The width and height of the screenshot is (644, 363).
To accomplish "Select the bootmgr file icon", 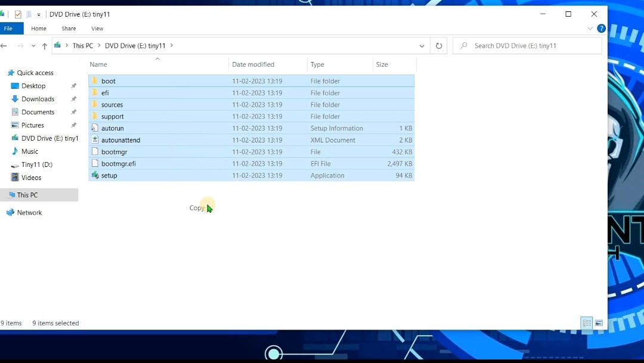I will (95, 151).
